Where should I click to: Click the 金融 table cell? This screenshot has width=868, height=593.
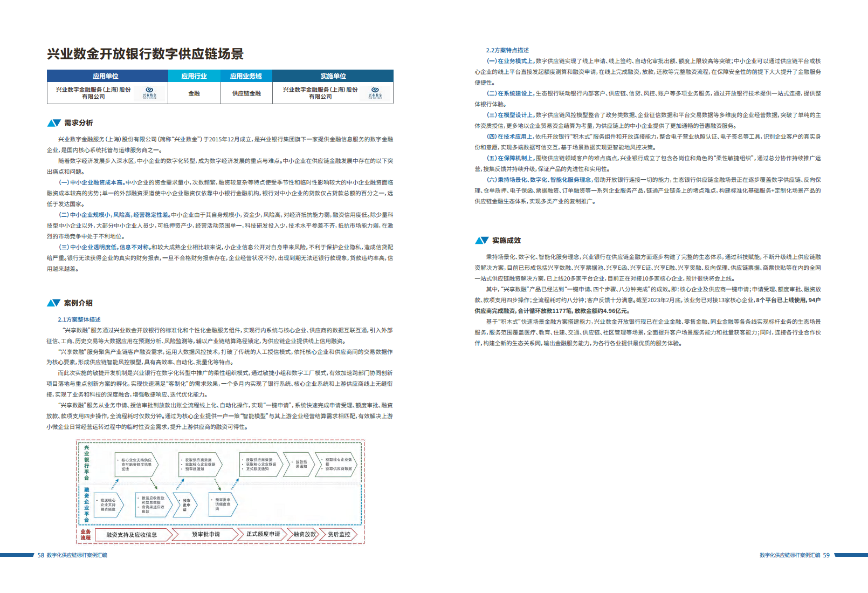(x=194, y=93)
